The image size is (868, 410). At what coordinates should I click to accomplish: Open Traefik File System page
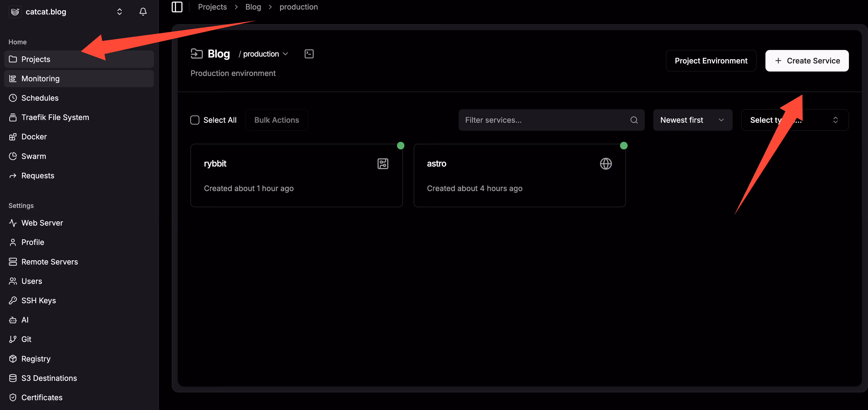coord(55,117)
